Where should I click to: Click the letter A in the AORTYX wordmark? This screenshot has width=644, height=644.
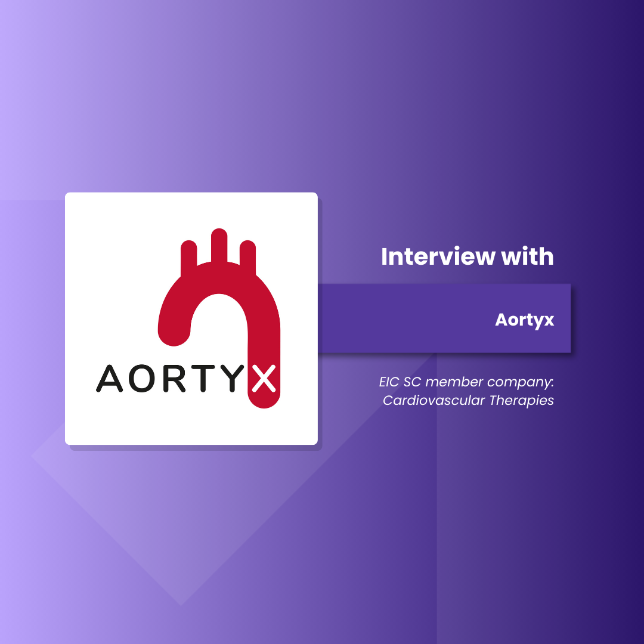click(110, 379)
